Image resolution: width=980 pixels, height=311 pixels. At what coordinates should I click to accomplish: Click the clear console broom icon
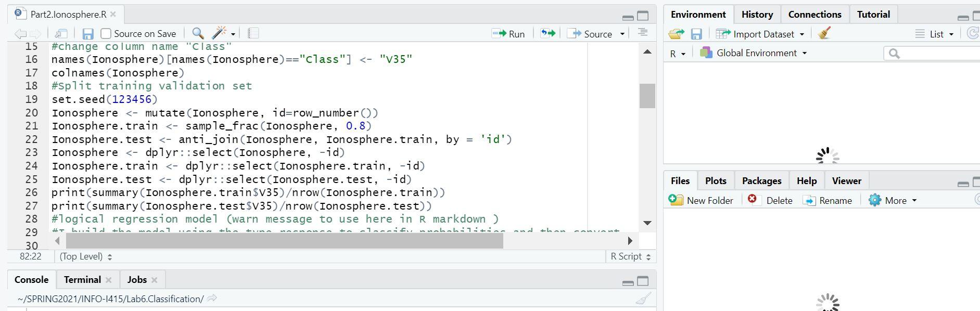(x=644, y=299)
